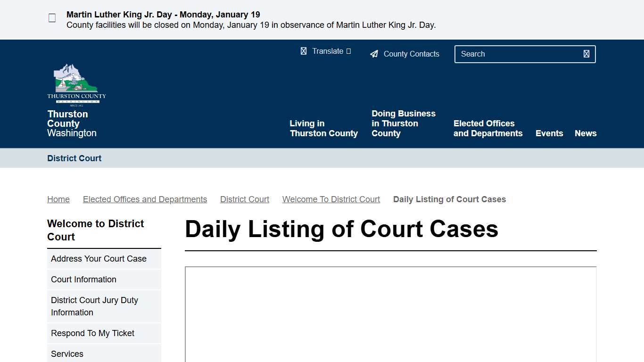644x362 pixels.
Task: Click District Court Jury Duty Information
Action: [94, 306]
